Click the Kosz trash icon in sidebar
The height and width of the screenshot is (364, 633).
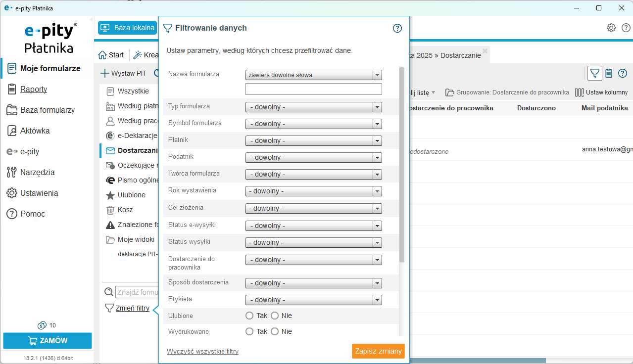point(110,210)
